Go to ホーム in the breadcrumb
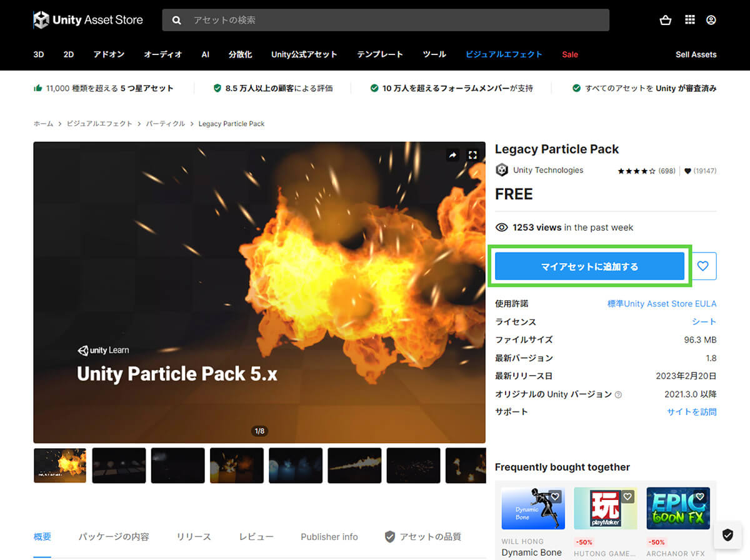This screenshot has height=560, width=750. tap(43, 124)
